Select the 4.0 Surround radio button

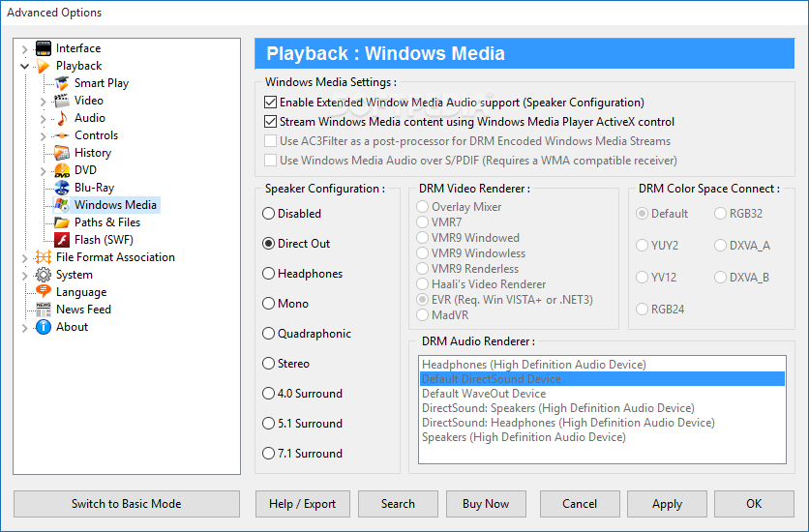268,394
